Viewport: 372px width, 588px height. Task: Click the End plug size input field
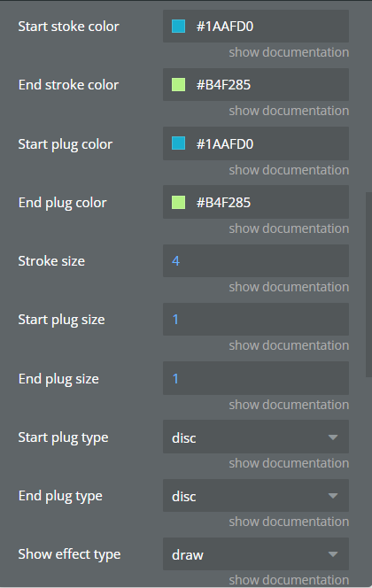[x=256, y=378]
